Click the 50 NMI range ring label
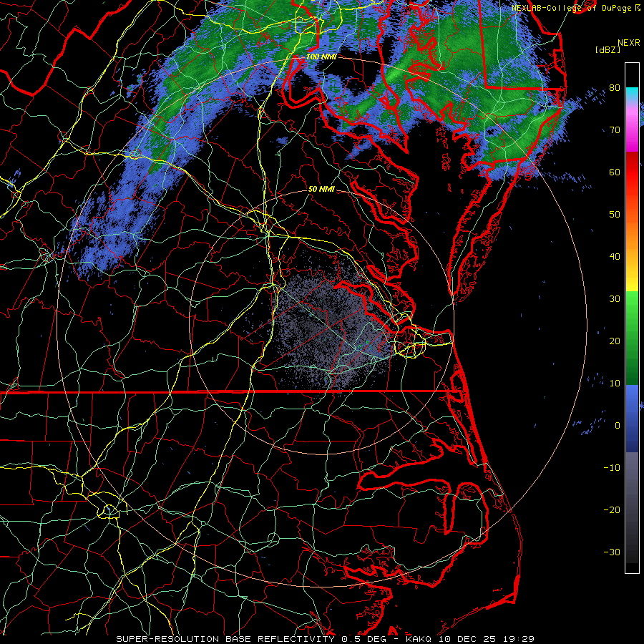The height and width of the screenshot is (644, 644). (x=321, y=189)
